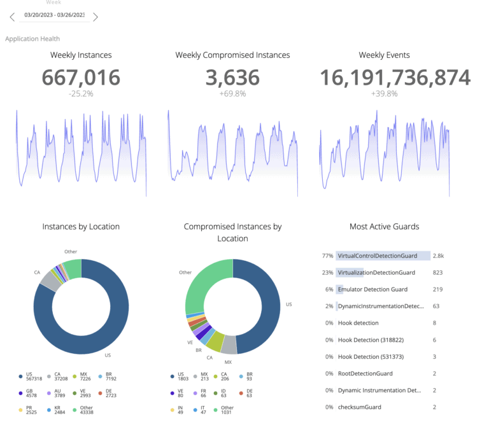Image resolution: width=489 pixels, height=448 pixels.
Task: Click the 219 count value
Action: click(437, 290)
